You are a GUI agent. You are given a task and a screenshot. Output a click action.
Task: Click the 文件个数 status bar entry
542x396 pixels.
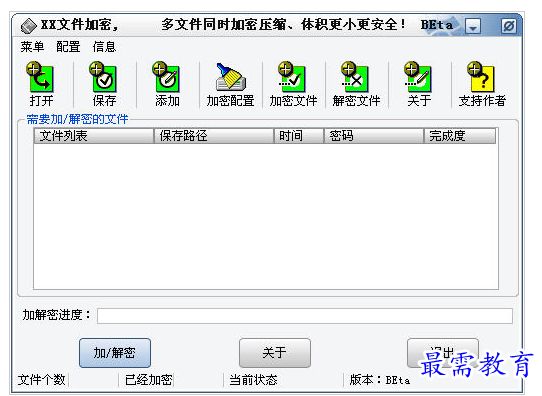41,380
